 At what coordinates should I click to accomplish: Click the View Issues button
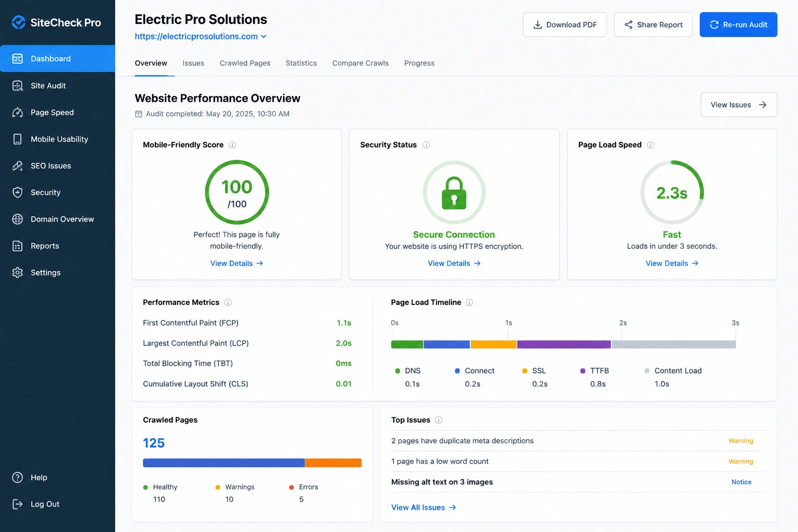(x=739, y=105)
